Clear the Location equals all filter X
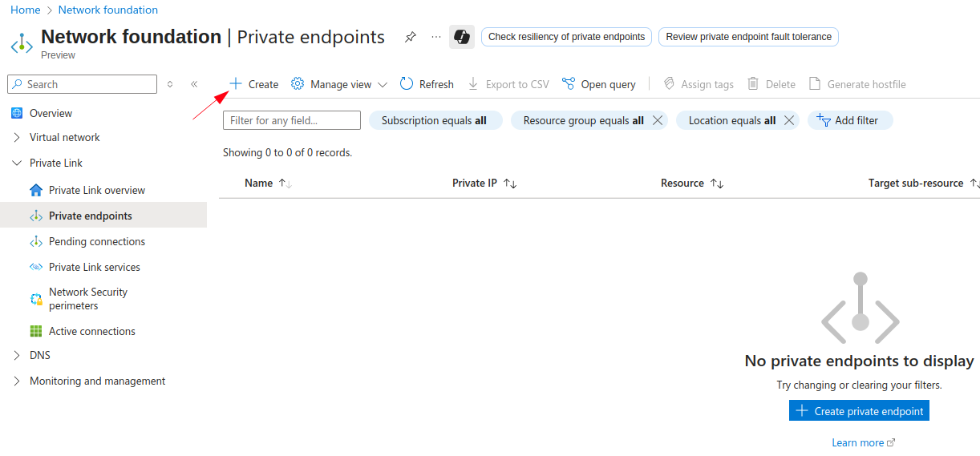 click(789, 120)
